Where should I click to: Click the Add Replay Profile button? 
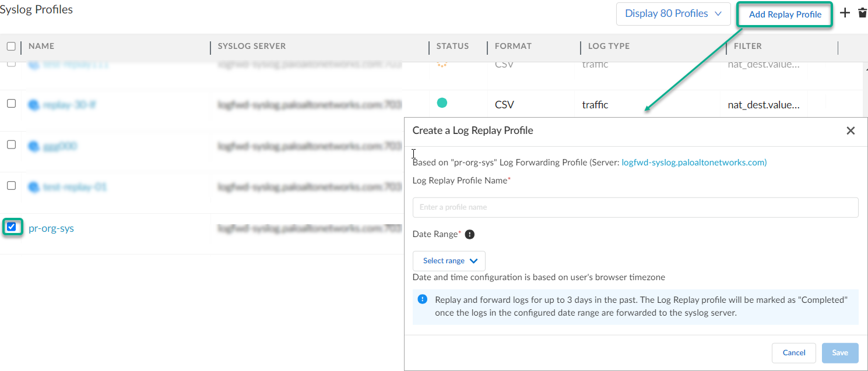(x=785, y=15)
